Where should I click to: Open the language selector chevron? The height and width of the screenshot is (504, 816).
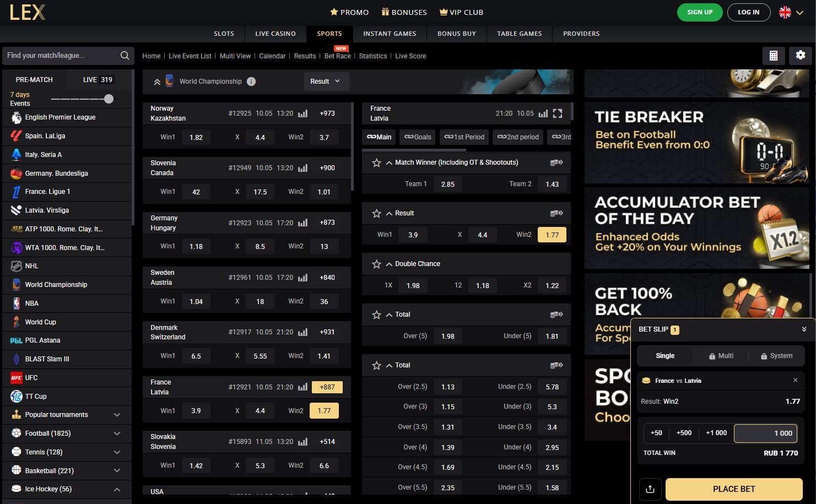pyautogui.click(x=800, y=13)
